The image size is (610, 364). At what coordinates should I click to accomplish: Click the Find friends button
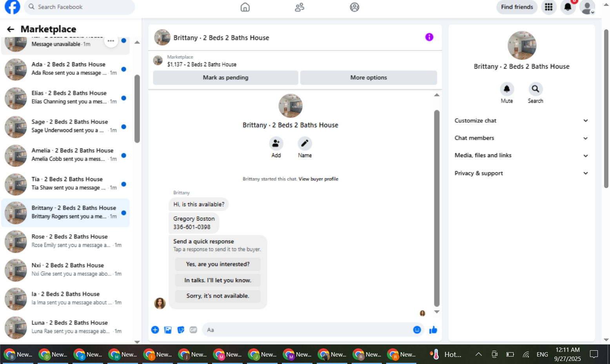pyautogui.click(x=517, y=7)
